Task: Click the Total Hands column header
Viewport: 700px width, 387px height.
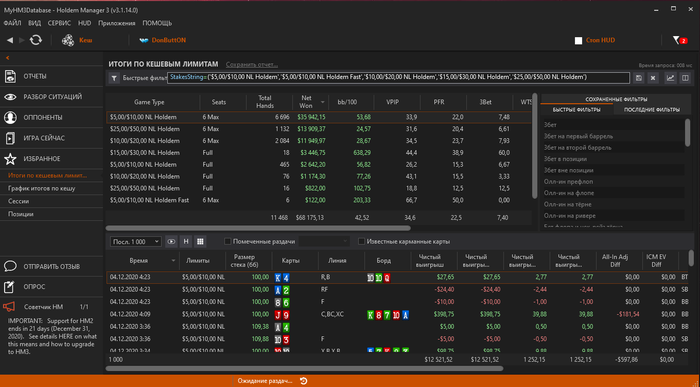Action: pyautogui.click(x=265, y=102)
